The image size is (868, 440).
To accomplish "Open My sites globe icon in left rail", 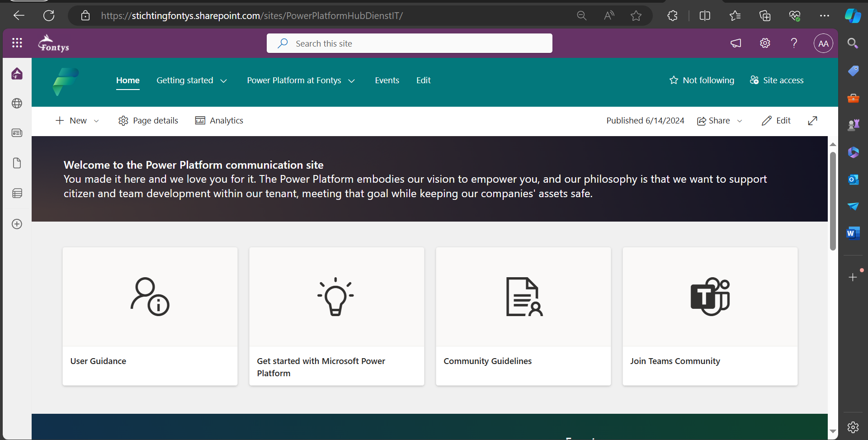I will (x=17, y=103).
